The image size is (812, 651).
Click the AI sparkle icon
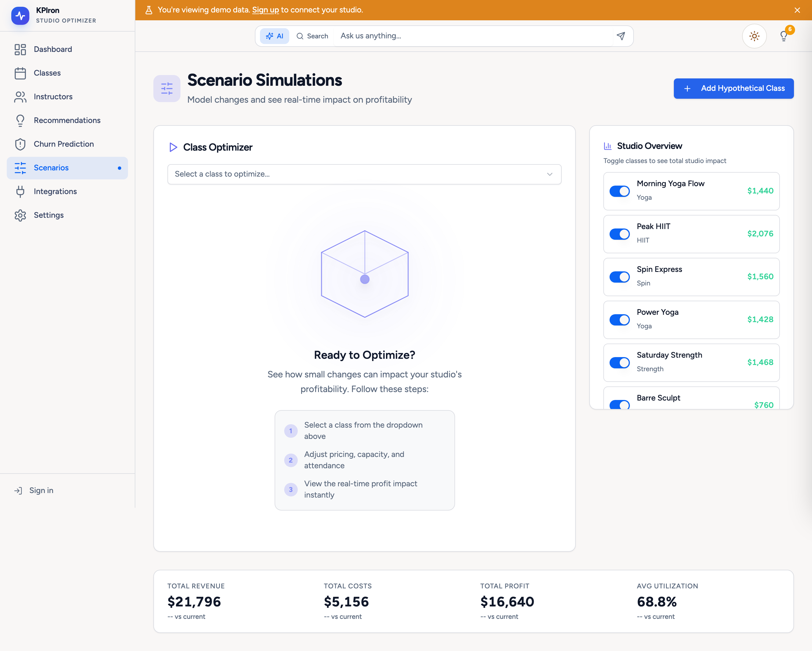[270, 36]
